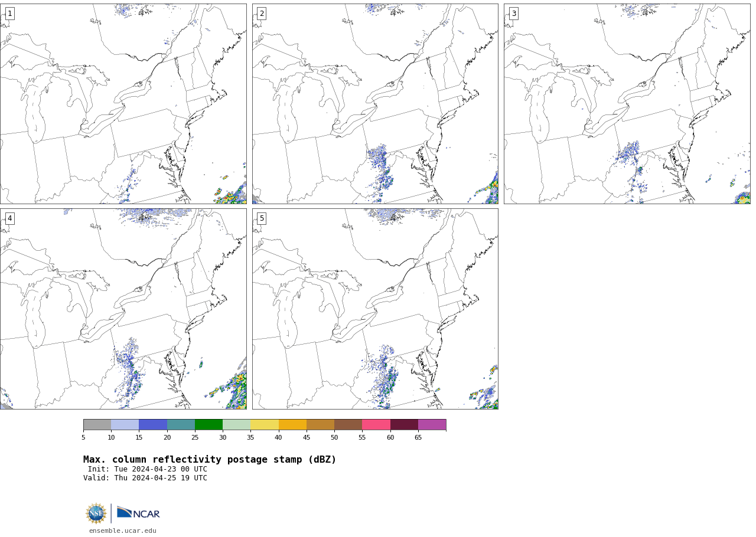Click the panel number label 3
The height and width of the screenshot is (537, 756).
[x=514, y=14]
